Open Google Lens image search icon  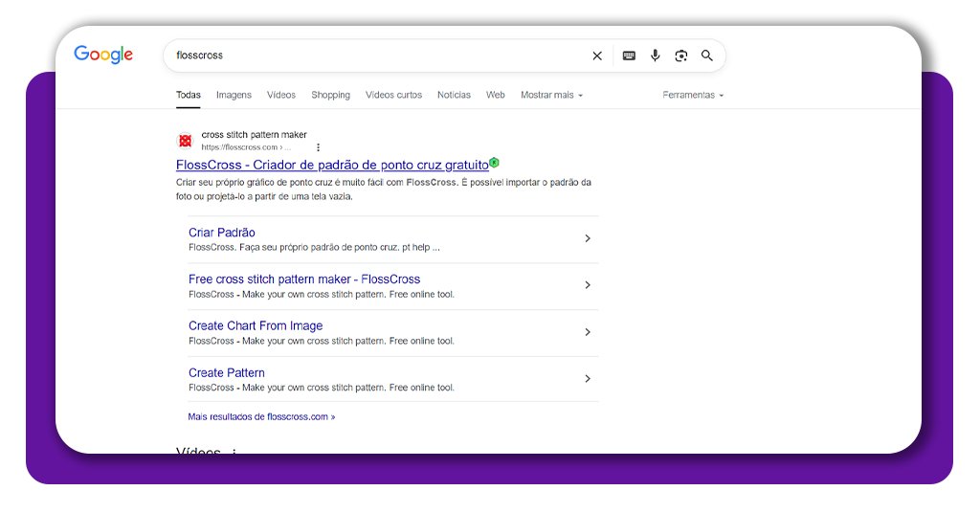click(x=680, y=56)
